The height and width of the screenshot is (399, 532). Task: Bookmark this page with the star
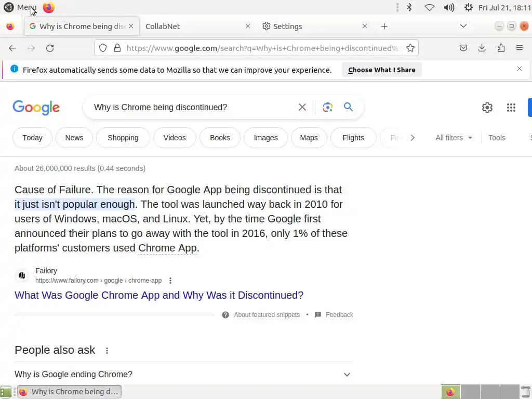click(x=410, y=48)
